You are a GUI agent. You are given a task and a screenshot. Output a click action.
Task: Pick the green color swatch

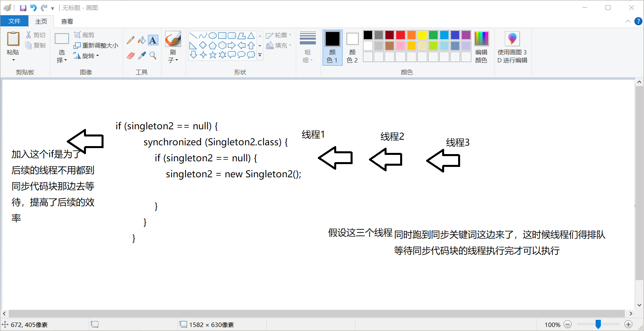click(433, 35)
